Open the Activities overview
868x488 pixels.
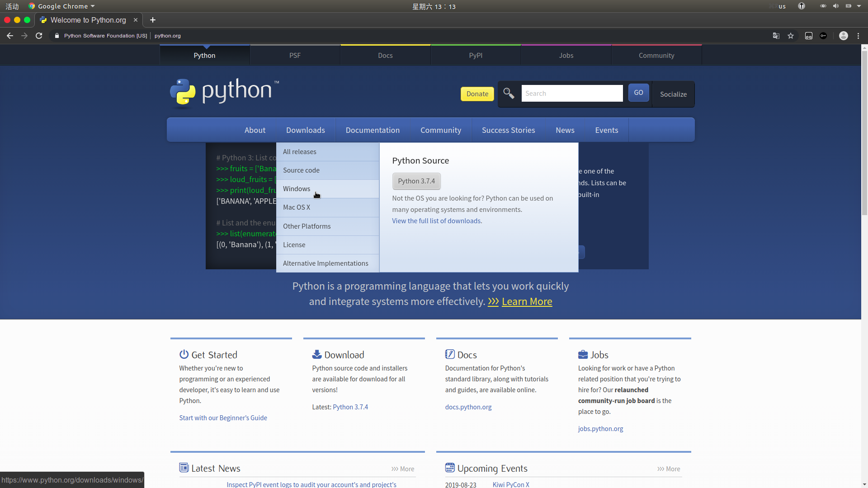pos(12,6)
